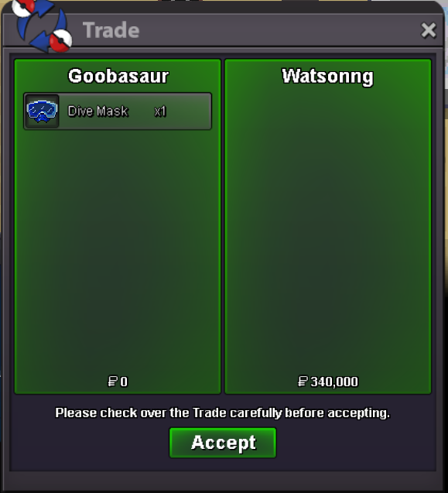The width and height of the screenshot is (448, 493).
Task: Click the x1 quantity of Dive Mask
Action: (x=160, y=111)
